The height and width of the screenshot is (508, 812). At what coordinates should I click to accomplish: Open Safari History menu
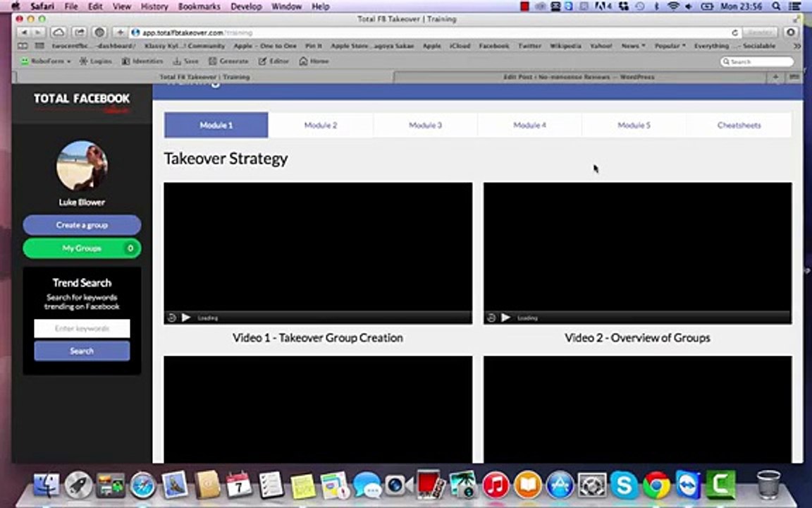[154, 6]
